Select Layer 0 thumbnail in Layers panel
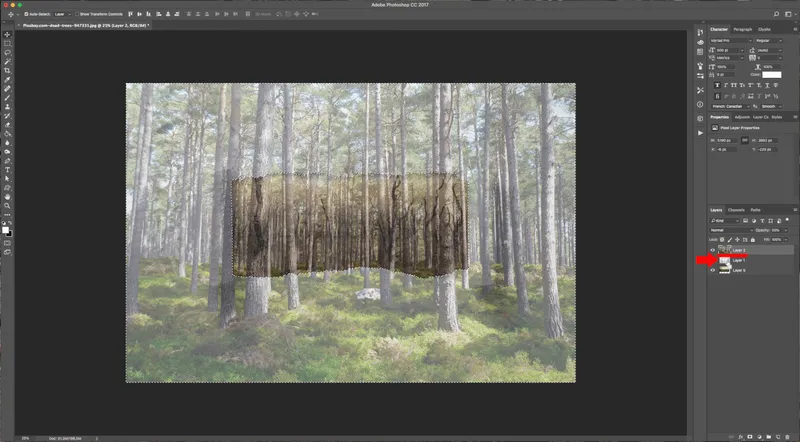The width and height of the screenshot is (800, 442). pyautogui.click(x=724, y=270)
